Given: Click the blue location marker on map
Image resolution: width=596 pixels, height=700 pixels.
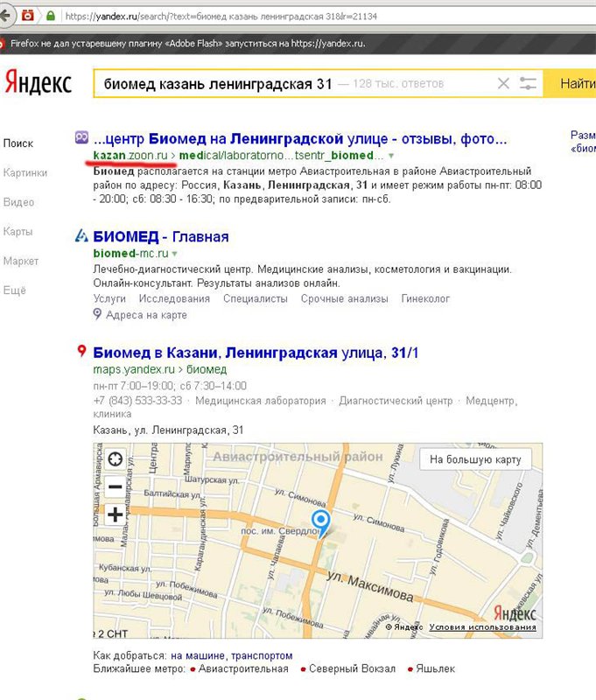Looking at the screenshot, I should tap(320, 523).
